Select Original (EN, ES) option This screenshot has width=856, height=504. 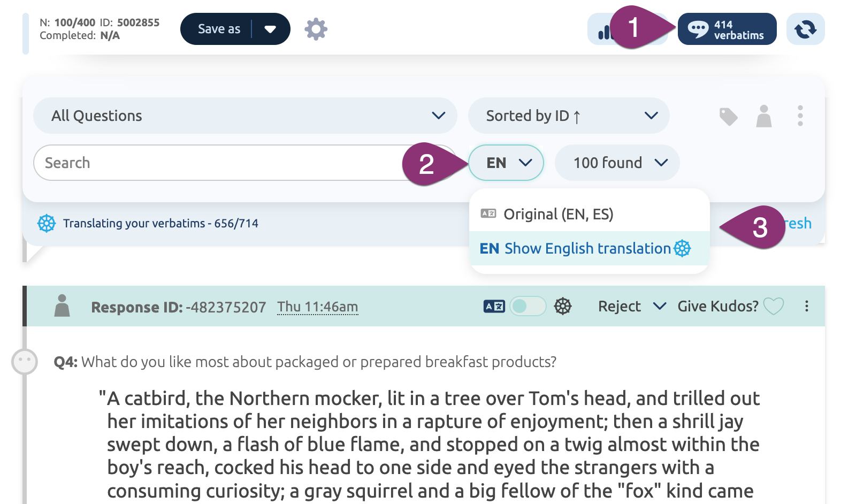pos(558,215)
